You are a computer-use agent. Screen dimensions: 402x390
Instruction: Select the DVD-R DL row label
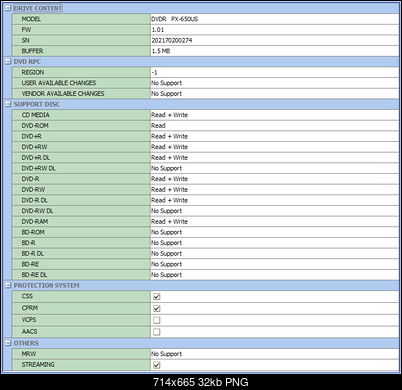click(x=35, y=200)
